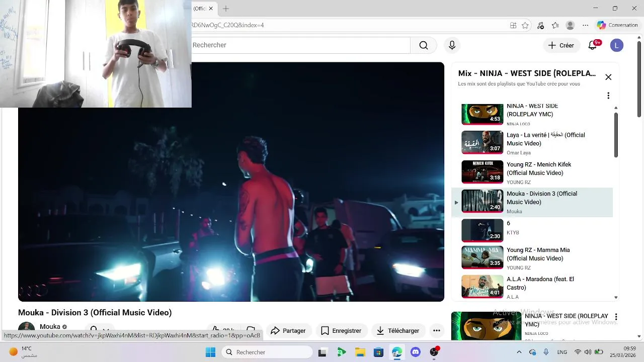Open Wi-Fi network tray icon
644x362 pixels.
tap(578, 352)
